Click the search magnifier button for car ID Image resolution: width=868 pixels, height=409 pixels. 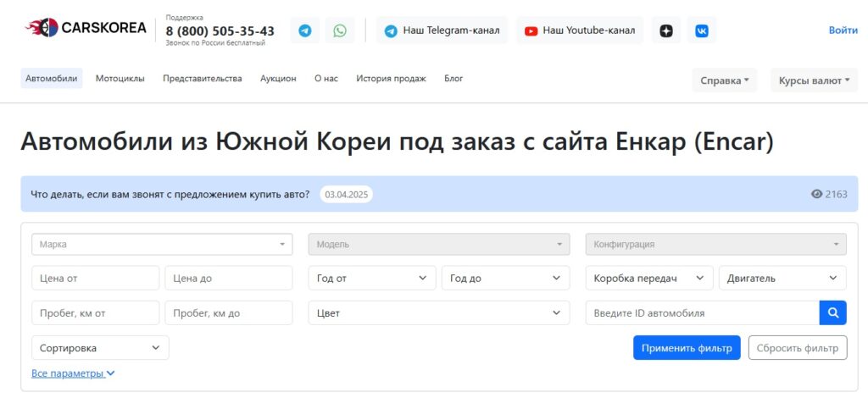tap(833, 312)
